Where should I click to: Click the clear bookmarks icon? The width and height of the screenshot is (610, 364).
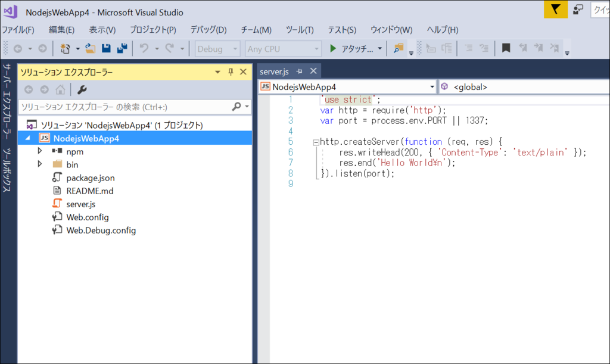point(555,48)
